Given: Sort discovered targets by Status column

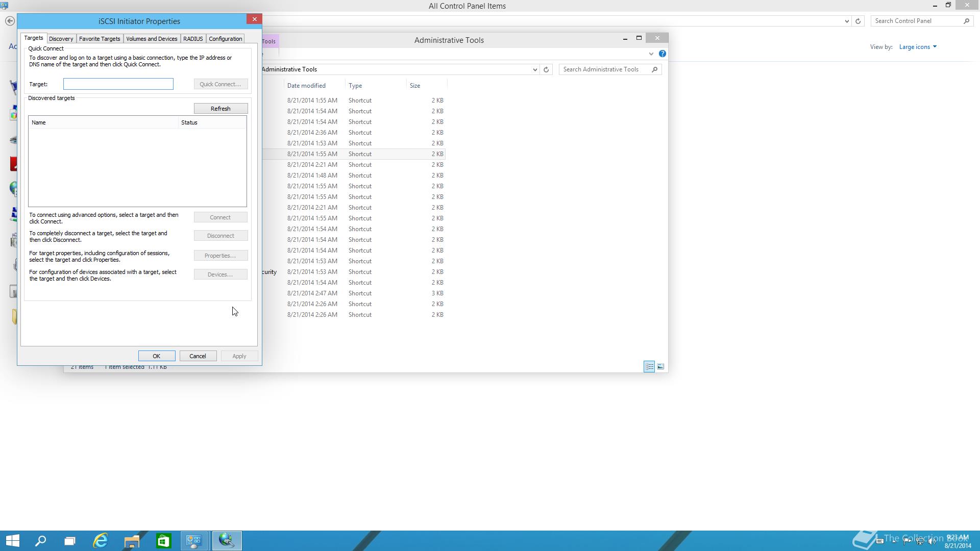Looking at the screenshot, I should pyautogui.click(x=212, y=122).
